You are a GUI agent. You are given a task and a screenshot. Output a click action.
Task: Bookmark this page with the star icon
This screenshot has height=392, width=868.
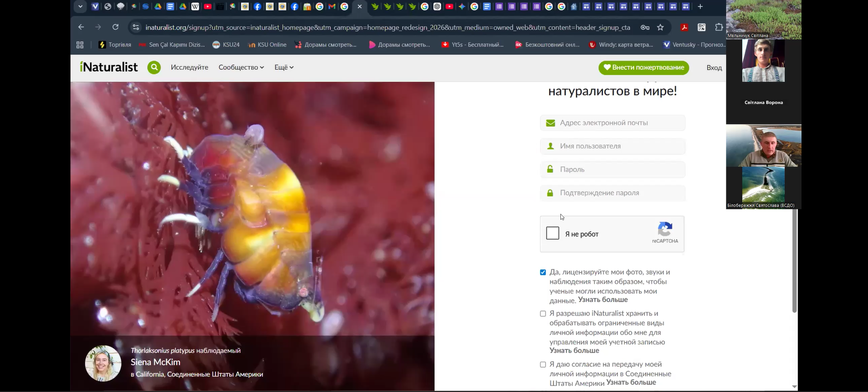click(660, 27)
